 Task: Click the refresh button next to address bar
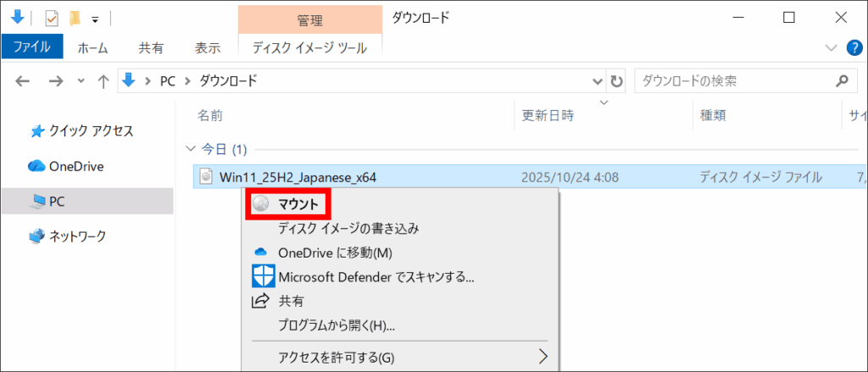click(617, 81)
